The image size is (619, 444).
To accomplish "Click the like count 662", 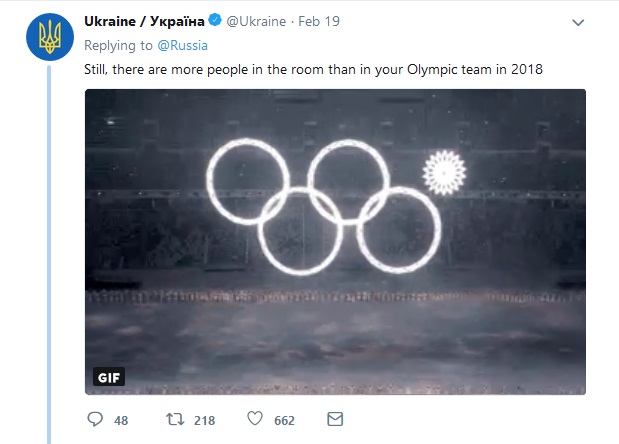I will 284,420.
